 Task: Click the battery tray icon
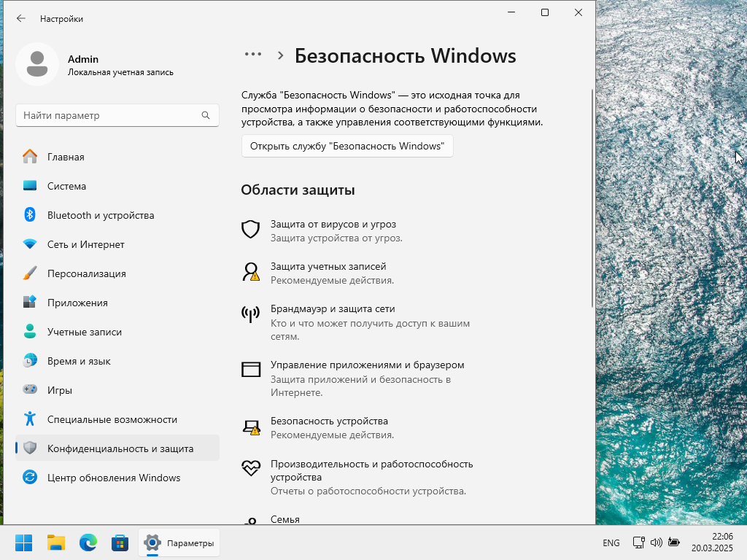(673, 542)
